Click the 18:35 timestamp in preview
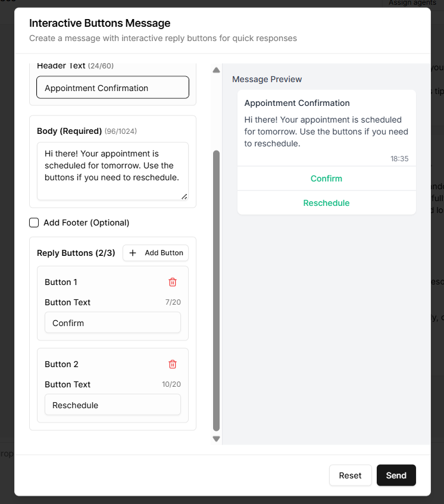The height and width of the screenshot is (504, 444). coord(399,159)
